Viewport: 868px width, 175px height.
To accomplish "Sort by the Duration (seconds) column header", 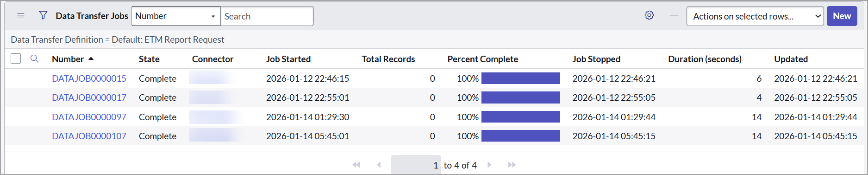I will pos(705,59).
